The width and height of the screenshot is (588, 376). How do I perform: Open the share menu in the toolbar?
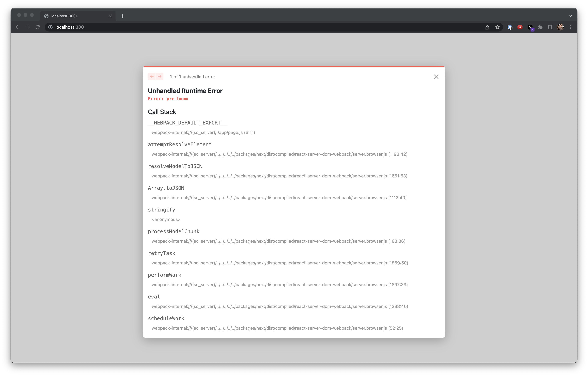pos(487,27)
